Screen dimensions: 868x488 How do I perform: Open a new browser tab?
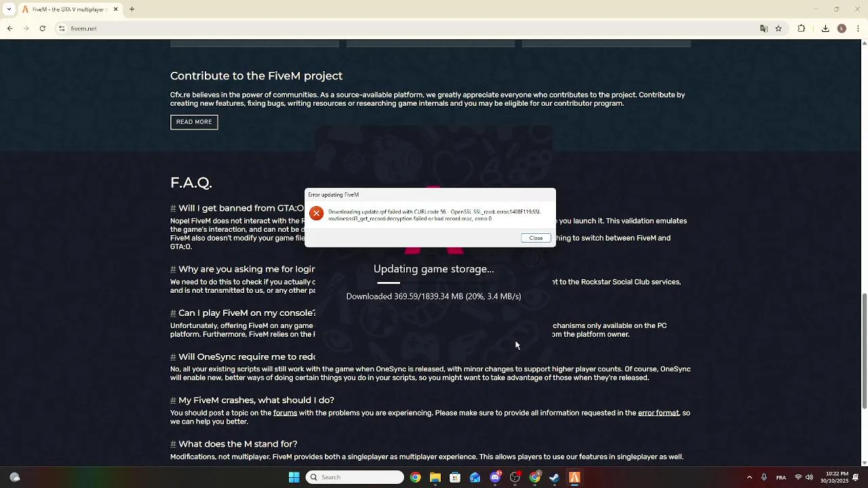click(x=132, y=9)
